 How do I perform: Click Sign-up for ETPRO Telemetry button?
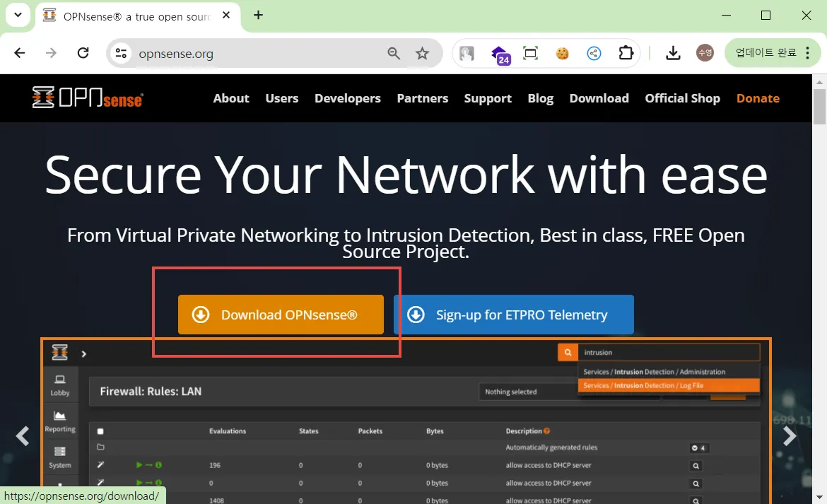click(513, 315)
